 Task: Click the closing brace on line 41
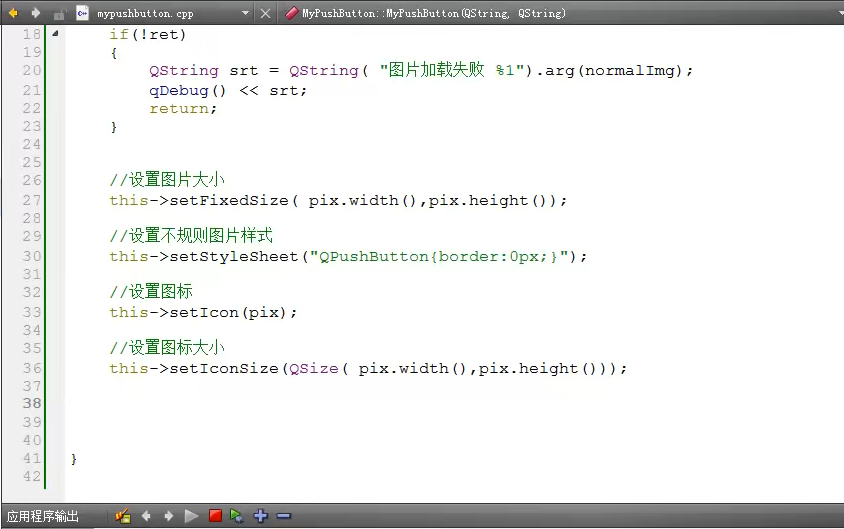coord(74,459)
